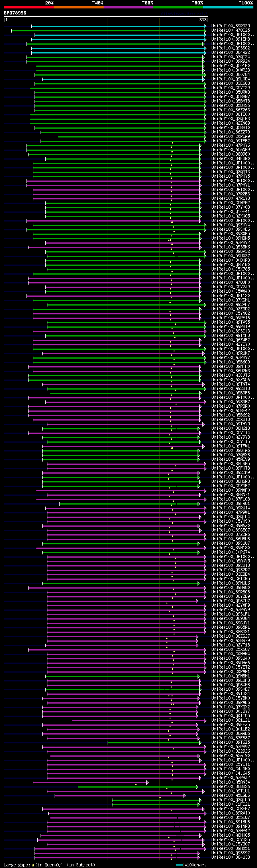Click the cyan ~100% identity legend segment
257x868 pixels.
228,7
